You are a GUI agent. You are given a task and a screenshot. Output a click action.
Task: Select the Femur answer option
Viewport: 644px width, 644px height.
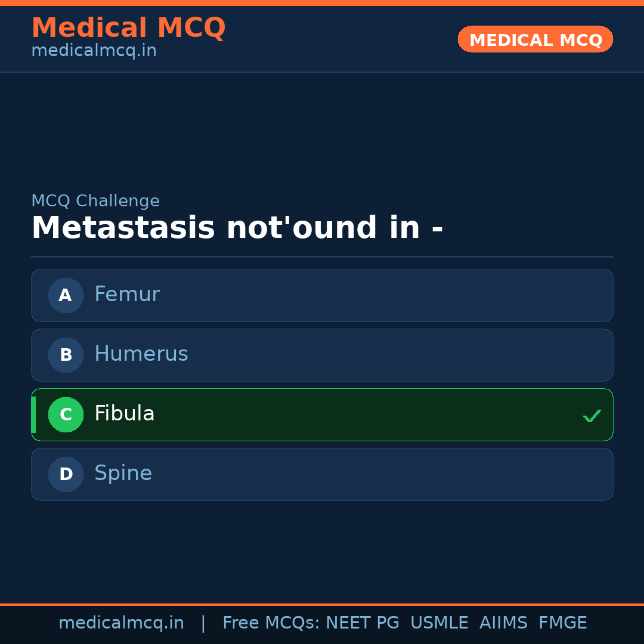pyautogui.click(x=322, y=295)
